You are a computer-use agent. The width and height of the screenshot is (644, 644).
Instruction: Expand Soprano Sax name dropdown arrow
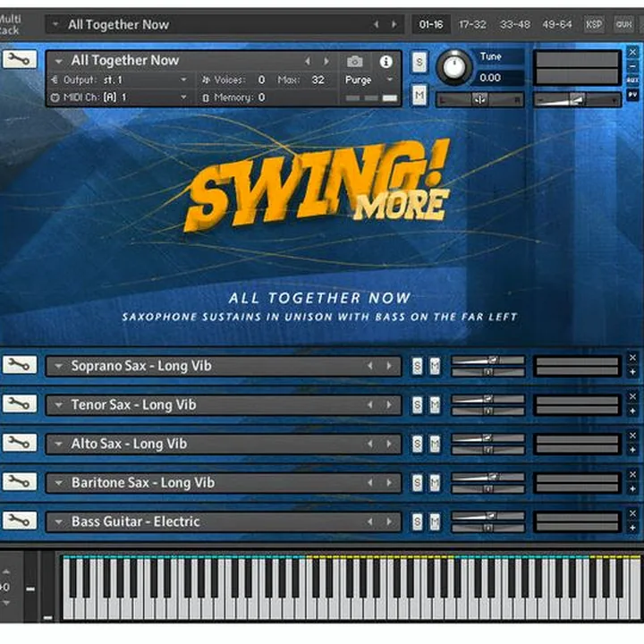59,366
